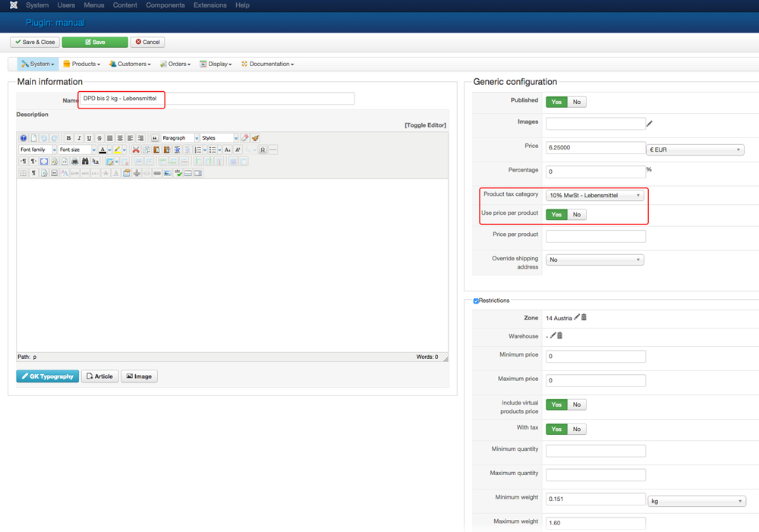Click the broom code cleanup icon

[x=255, y=138]
